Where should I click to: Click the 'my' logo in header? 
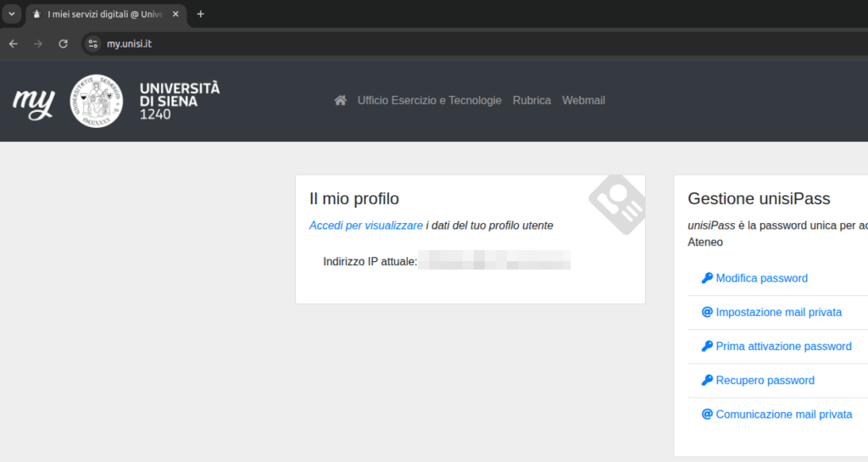pos(34,101)
